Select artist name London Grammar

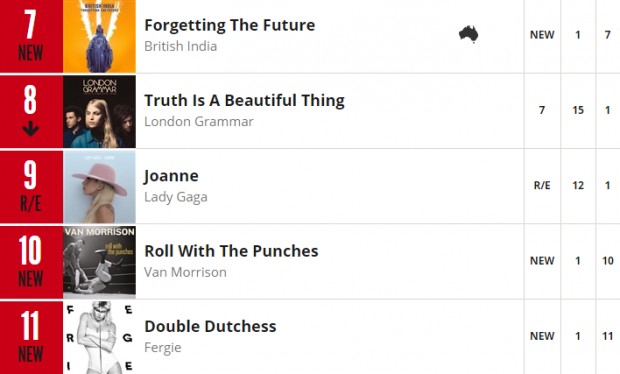(199, 121)
